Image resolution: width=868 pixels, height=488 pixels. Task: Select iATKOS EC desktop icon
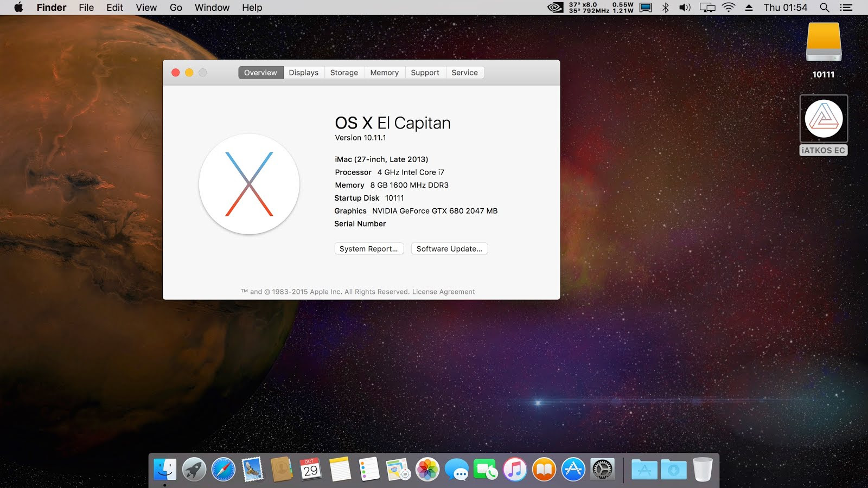[x=824, y=119]
